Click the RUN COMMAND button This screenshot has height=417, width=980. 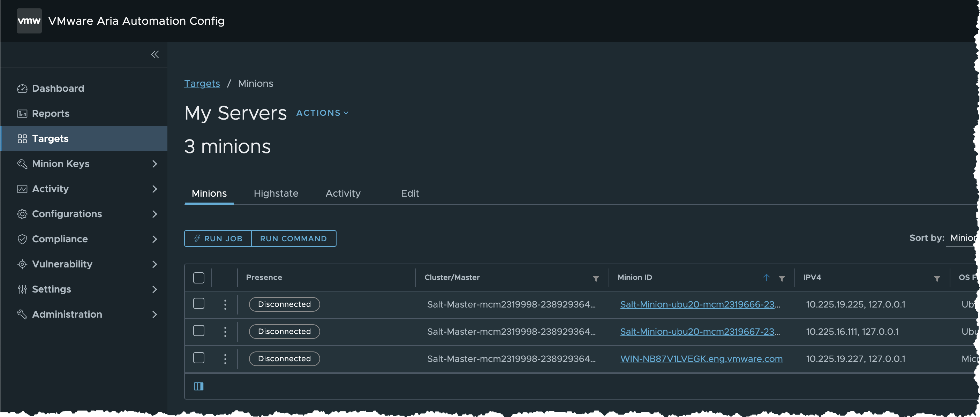click(x=294, y=238)
